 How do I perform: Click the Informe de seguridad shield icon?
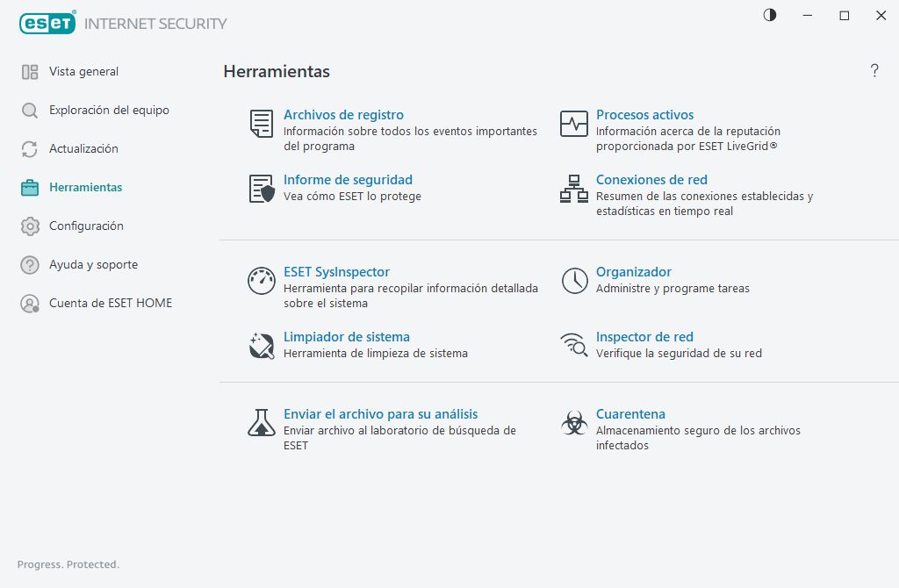coord(261,189)
